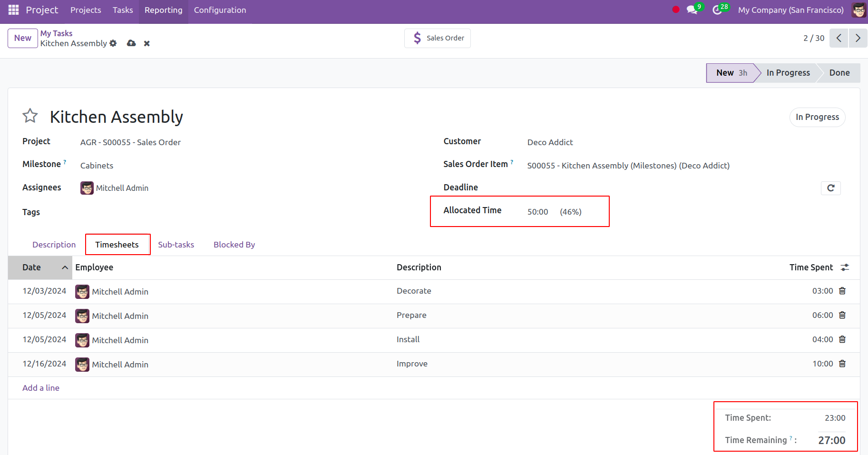Click the cloud save icon
Image resolution: width=868 pixels, height=455 pixels.
(x=131, y=43)
